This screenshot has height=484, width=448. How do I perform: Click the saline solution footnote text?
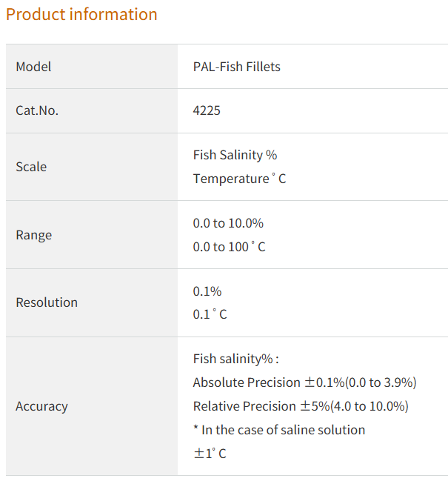coord(279,430)
